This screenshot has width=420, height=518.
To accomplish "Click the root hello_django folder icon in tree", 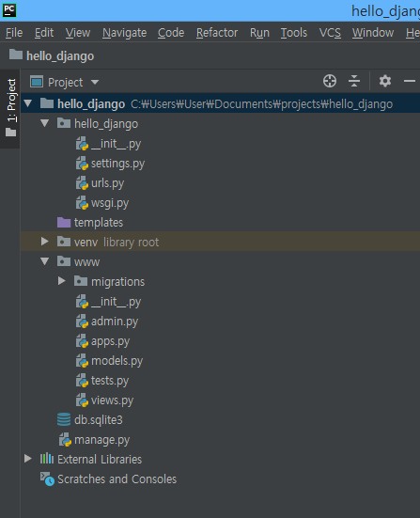I will (47, 103).
